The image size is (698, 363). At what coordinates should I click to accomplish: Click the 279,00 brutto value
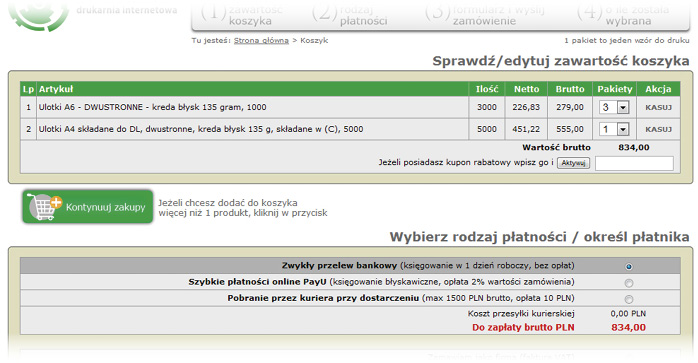tap(570, 107)
